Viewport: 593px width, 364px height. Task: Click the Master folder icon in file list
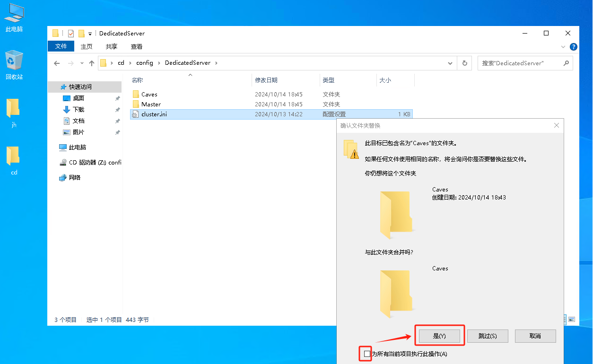click(136, 104)
